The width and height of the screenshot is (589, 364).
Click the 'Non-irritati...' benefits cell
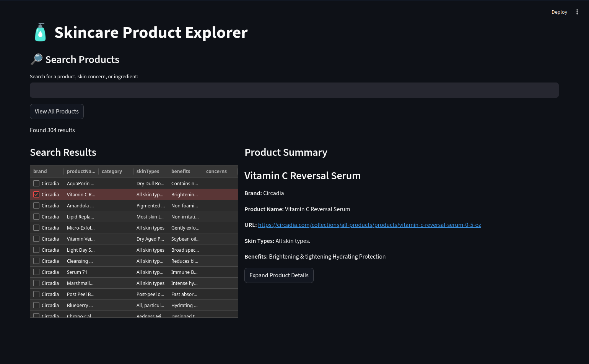pyautogui.click(x=185, y=217)
